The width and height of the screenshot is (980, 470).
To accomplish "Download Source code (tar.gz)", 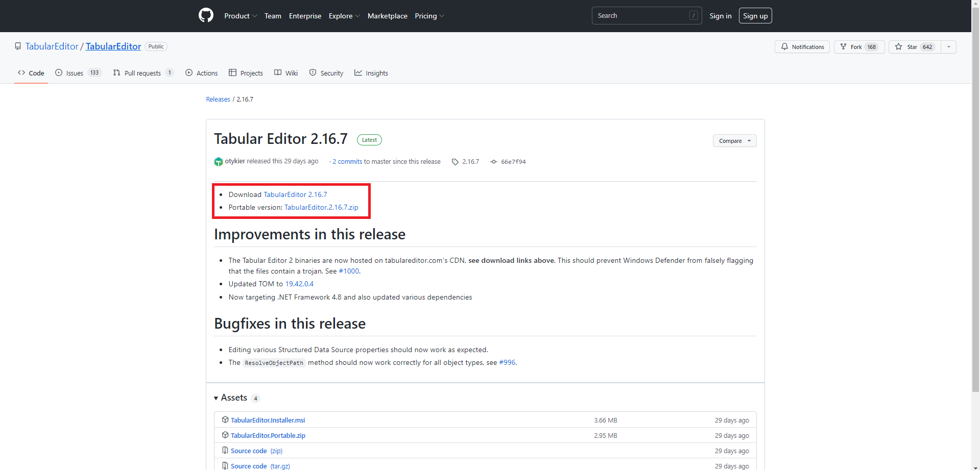I will 260,466.
